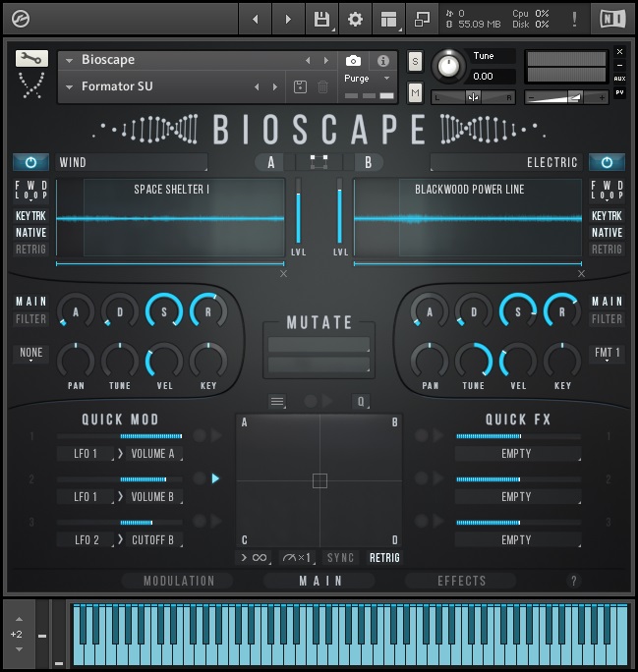This screenshot has height=672, width=638.
Task: Open FWD LOOP mode dropdown for layer A
Action: (x=30, y=191)
